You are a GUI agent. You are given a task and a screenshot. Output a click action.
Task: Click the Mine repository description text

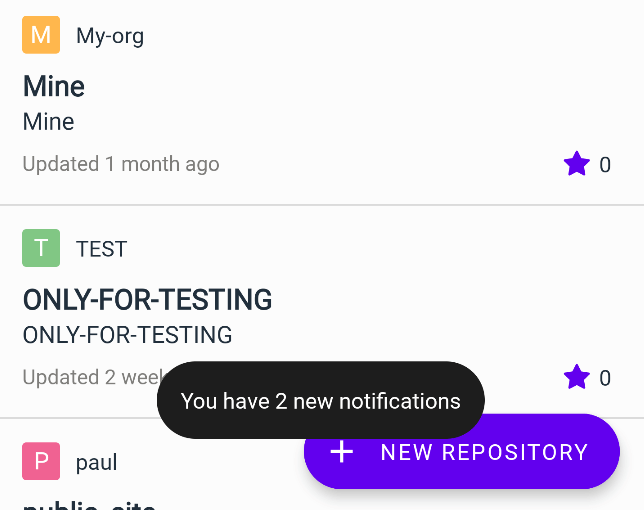(48, 122)
